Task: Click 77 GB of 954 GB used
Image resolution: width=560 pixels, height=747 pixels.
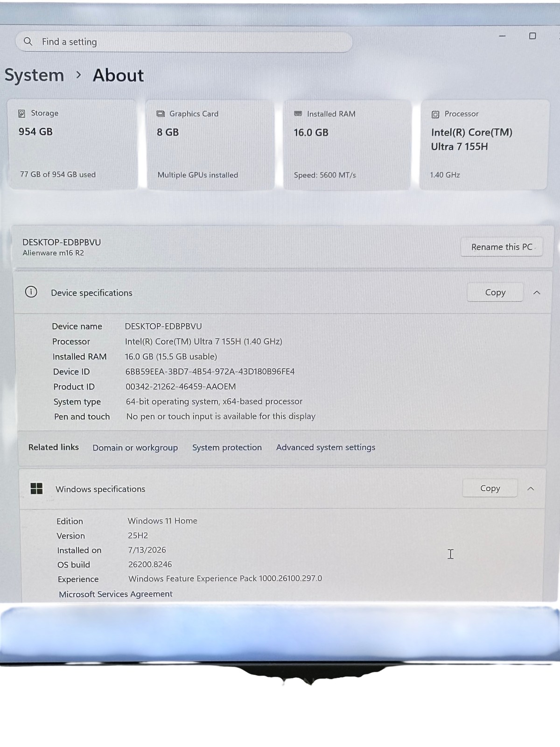Action: coord(58,174)
